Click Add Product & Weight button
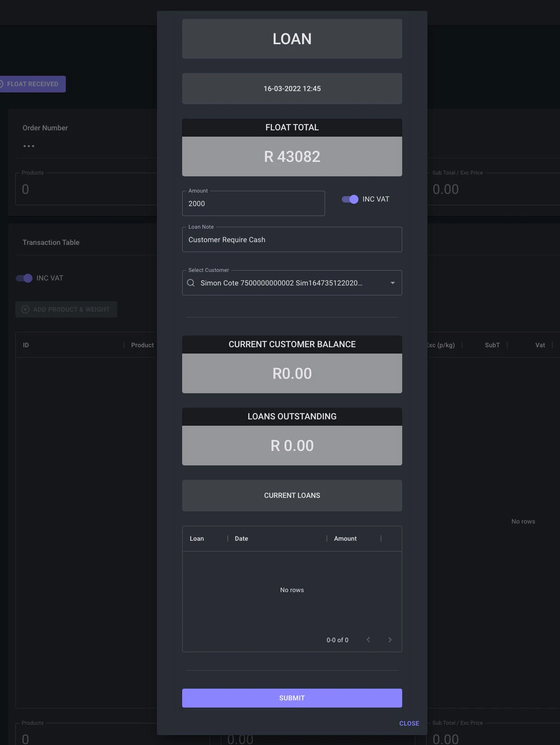The width and height of the screenshot is (560, 745). click(x=66, y=309)
